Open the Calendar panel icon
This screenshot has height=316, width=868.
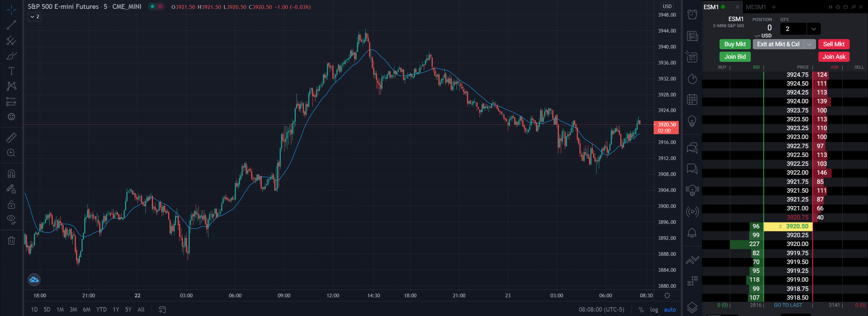point(692,99)
